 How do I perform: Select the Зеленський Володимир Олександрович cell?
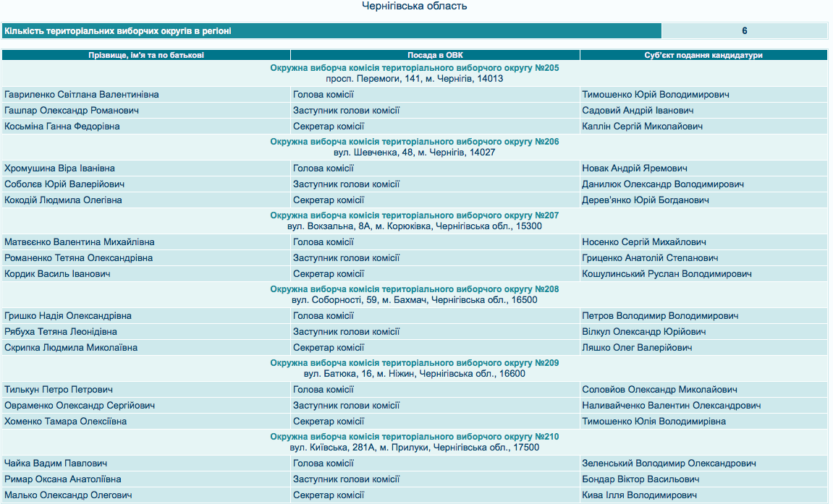[669, 464]
